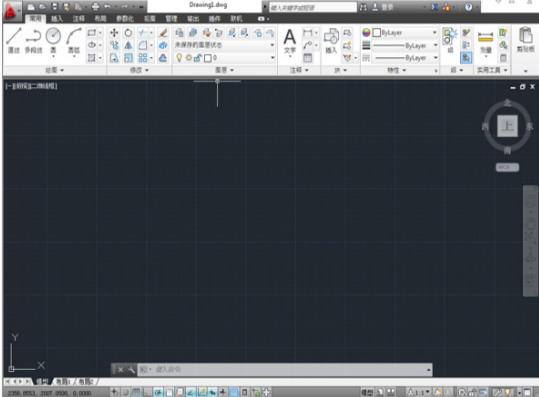The height and width of the screenshot is (397, 539).
Task: Open the large Text (文字) annotation tool
Action: click(x=290, y=41)
